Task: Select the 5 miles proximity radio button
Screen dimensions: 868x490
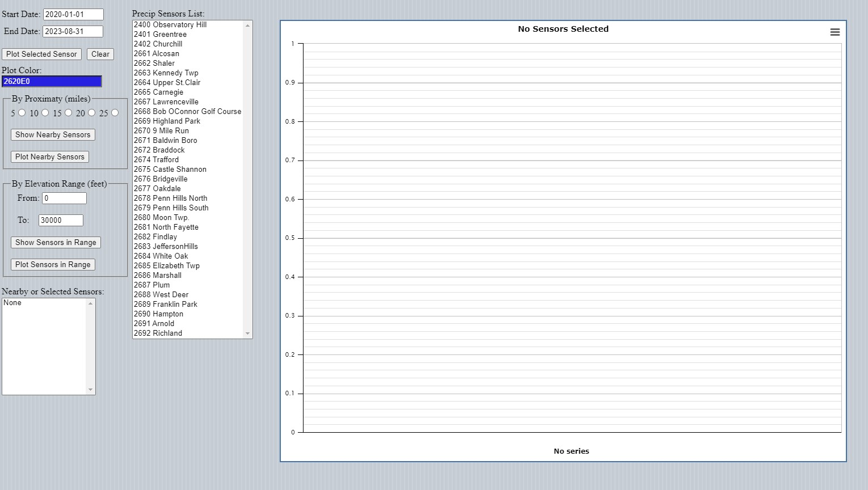Action: click(22, 113)
